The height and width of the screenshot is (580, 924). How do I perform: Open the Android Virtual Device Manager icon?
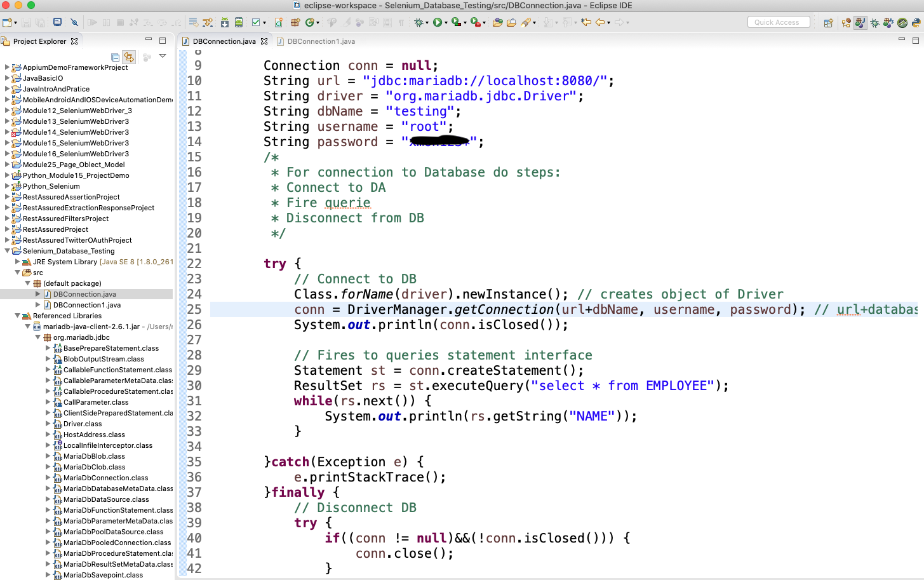(239, 22)
